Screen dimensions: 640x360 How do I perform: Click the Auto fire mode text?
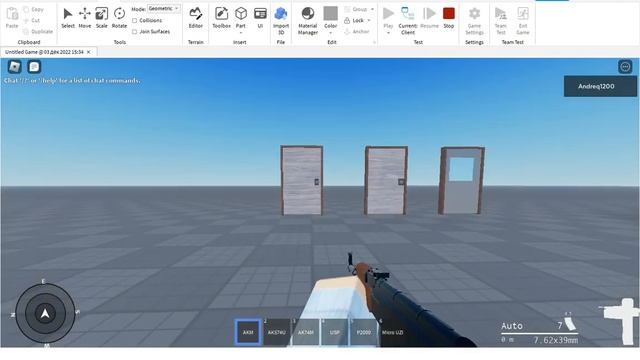pos(512,326)
